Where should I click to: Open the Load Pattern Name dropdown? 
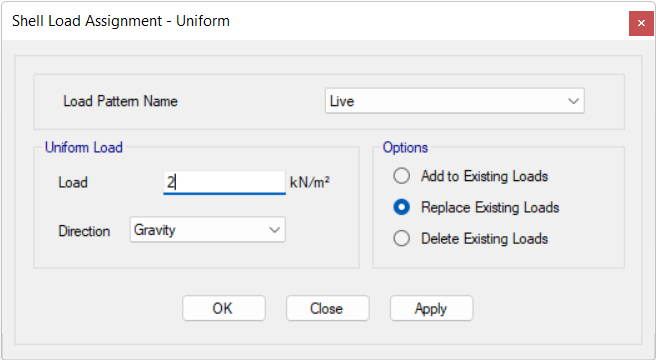click(454, 101)
